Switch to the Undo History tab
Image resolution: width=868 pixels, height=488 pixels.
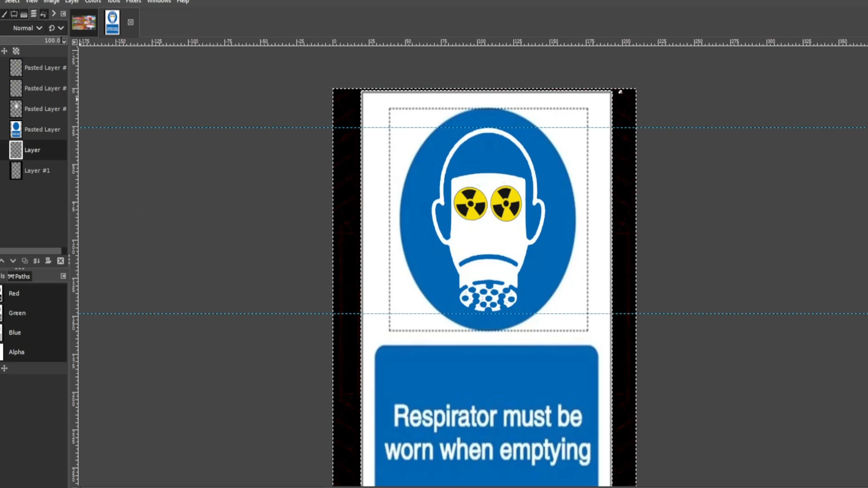[x=43, y=14]
